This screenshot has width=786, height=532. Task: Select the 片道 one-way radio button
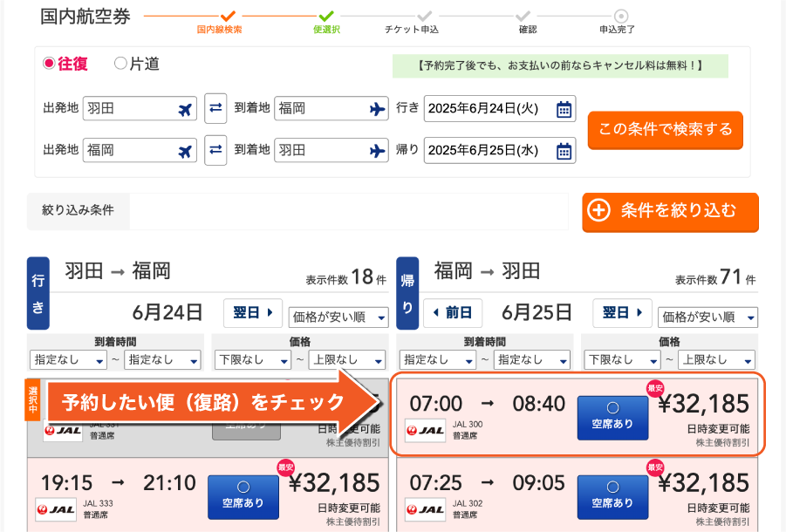(120, 64)
